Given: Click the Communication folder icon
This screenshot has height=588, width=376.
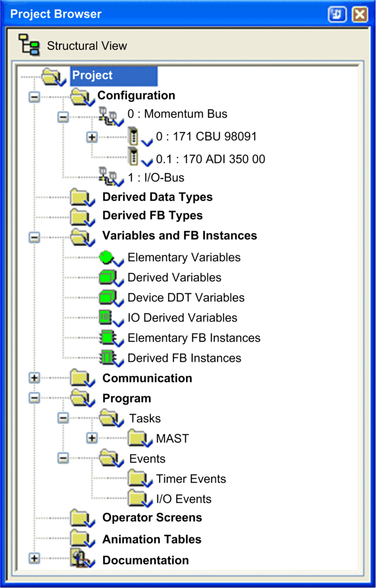Looking at the screenshot, I should (83, 379).
